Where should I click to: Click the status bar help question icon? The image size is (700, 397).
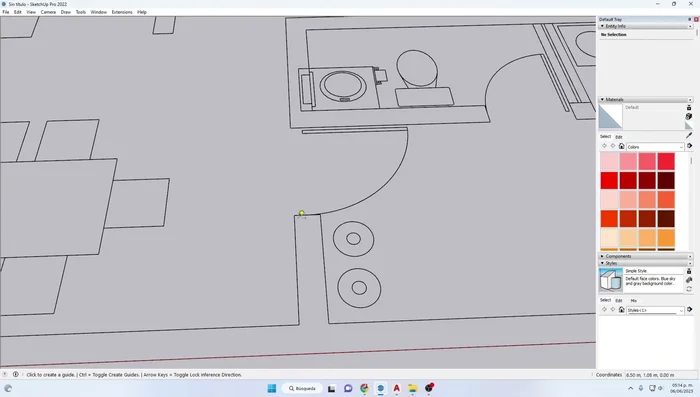(4, 375)
